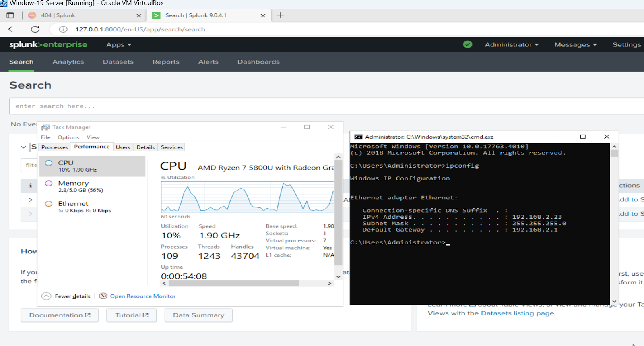Switch to Processes tab in Task Manager

[55, 147]
